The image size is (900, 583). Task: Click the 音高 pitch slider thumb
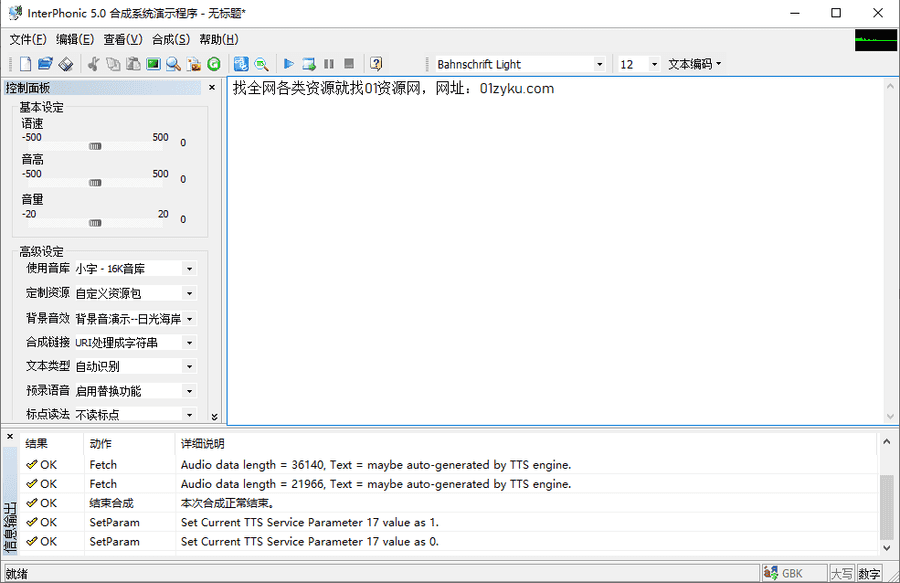[x=95, y=183]
